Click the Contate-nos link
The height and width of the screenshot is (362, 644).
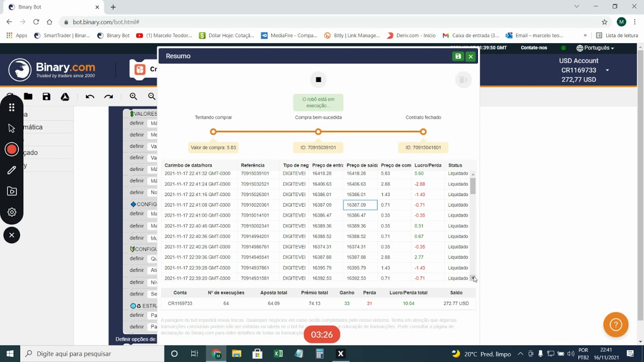[534, 48]
